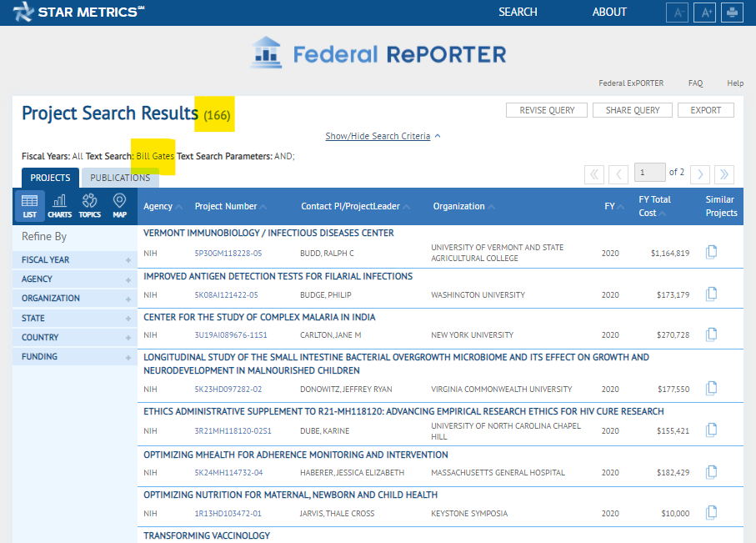Open project 1R13HD103472-01
Image resolution: width=756 pixels, height=543 pixels.
coord(228,514)
